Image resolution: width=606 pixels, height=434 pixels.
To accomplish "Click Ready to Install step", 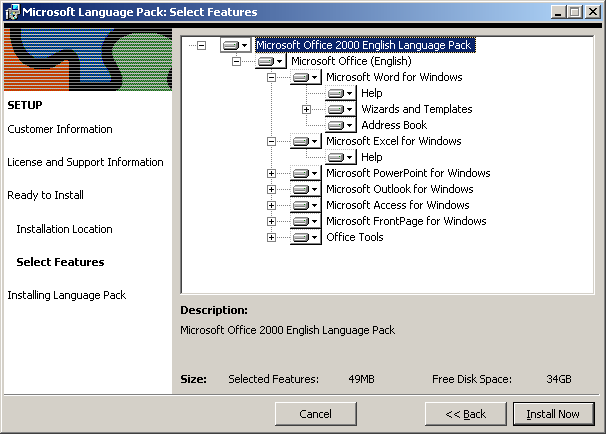I will [x=46, y=195].
